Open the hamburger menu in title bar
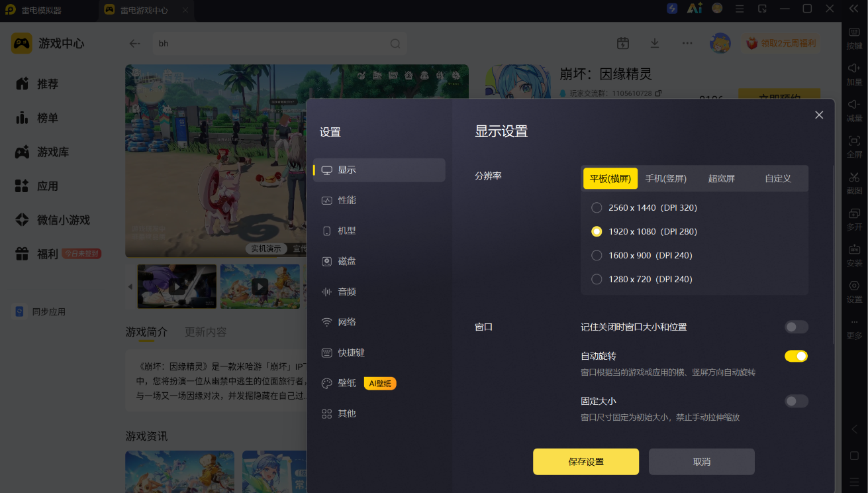The image size is (868, 493). (x=740, y=9)
